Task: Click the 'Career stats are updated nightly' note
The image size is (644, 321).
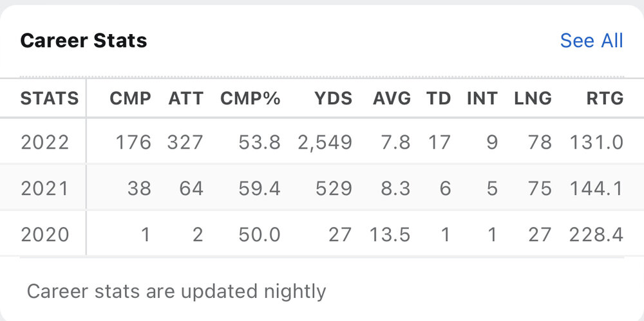Action: point(176,291)
